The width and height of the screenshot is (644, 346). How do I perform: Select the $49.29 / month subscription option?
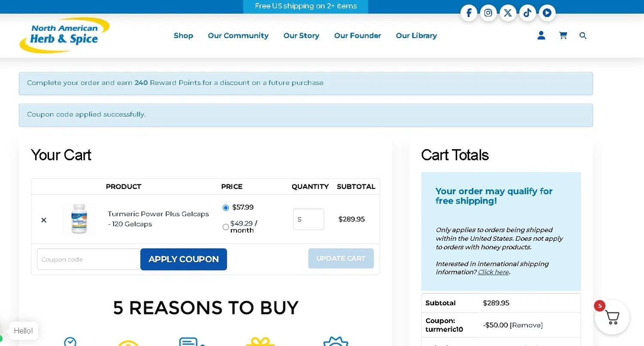coord(225,227)
